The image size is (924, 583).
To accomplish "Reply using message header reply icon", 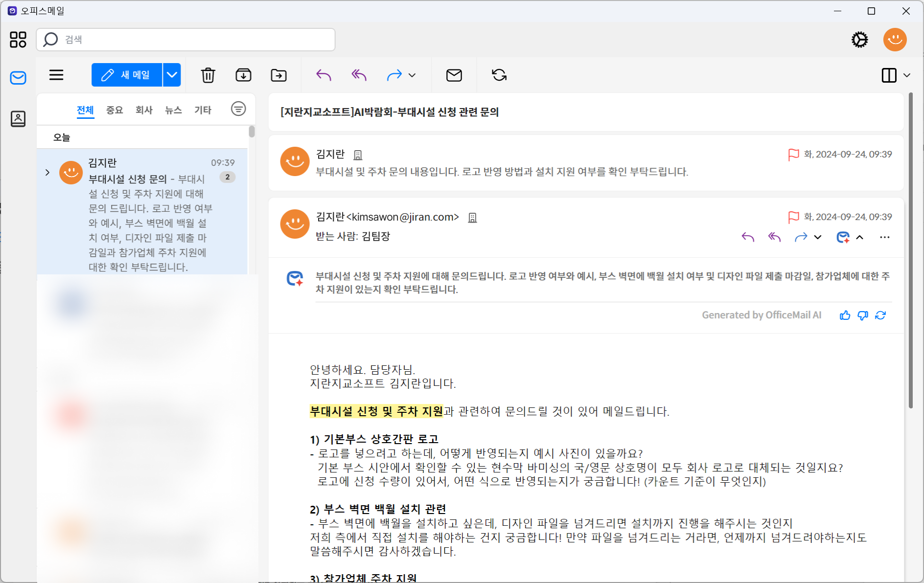I will point(748,237).
